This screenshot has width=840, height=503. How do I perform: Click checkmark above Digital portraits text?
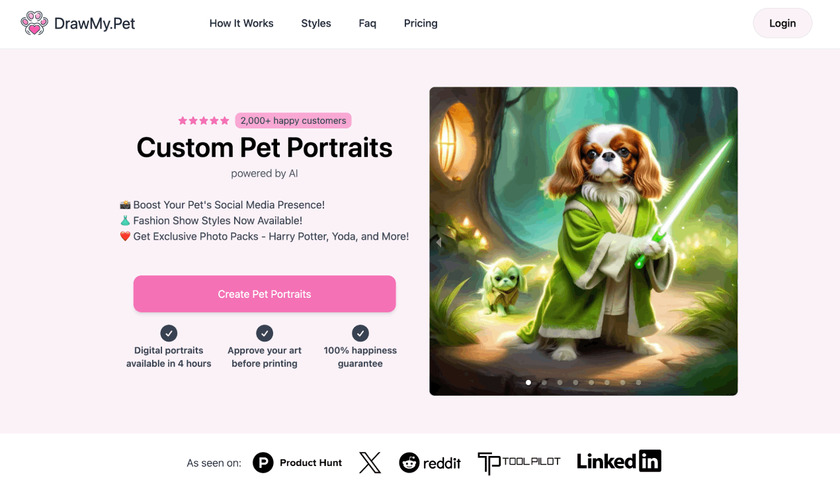169,333
